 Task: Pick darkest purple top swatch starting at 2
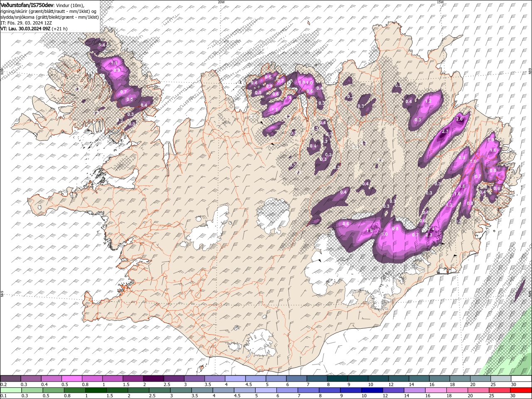point(153,379)
